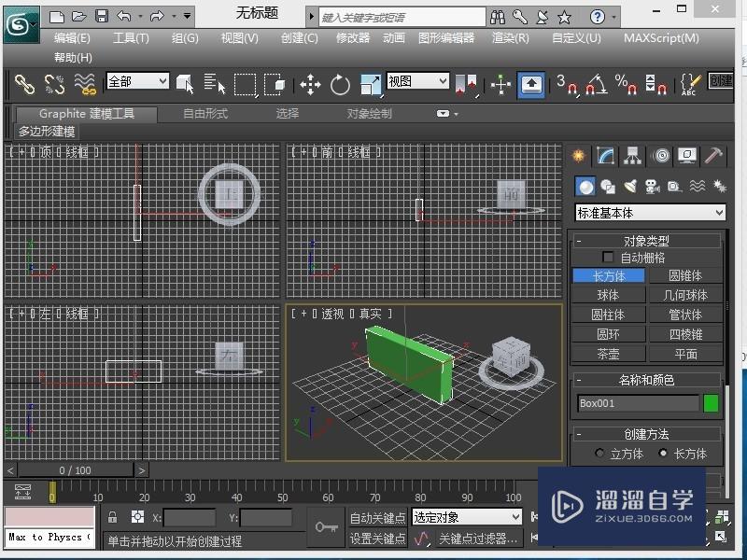Open the Modify panel tab
This screenshot has width=747, height=560.
tap(606, 156)
